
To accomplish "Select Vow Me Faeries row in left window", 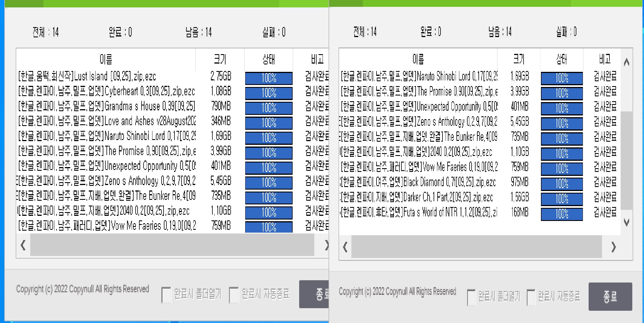I will pyautogui.click(x=172, y=226).
